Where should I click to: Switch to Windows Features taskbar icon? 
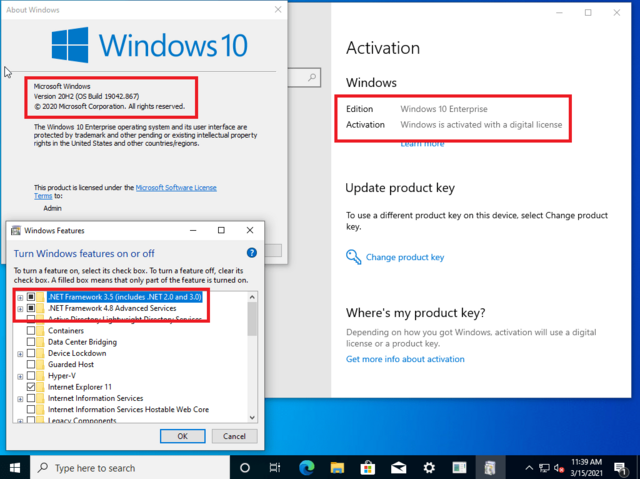490,468
